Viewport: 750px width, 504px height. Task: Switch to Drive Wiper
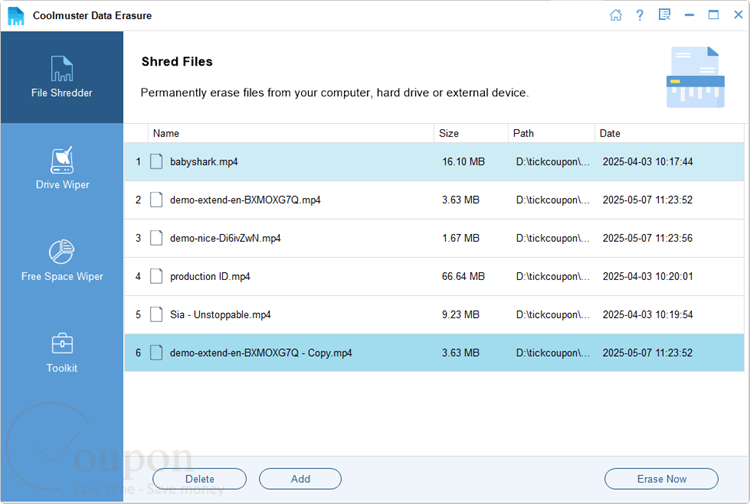pos(62,168)
